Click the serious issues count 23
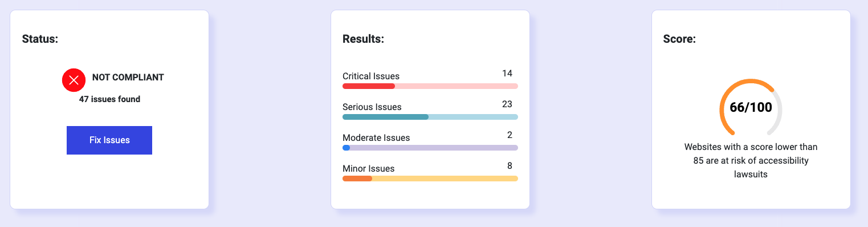The width and height of the screenshot is (868, 227). coord(507,104)
